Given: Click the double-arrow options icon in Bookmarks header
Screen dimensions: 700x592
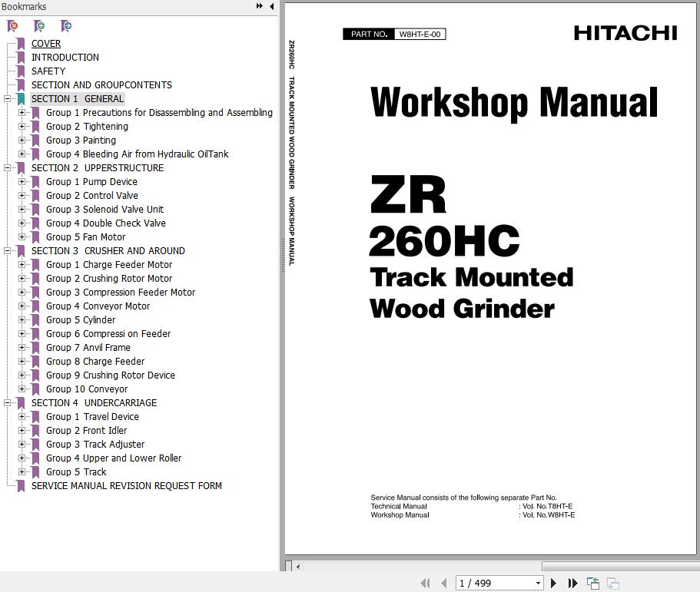Looking at the screenshot, I should point(260,7).
